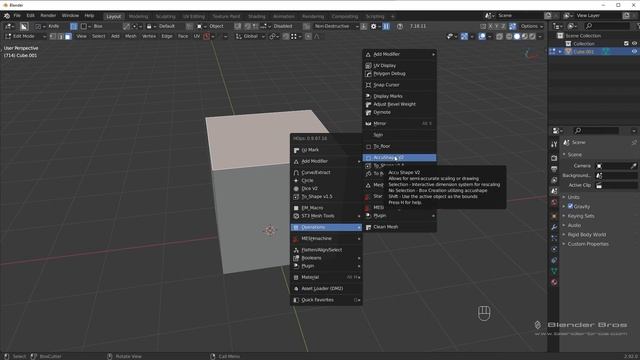Screen dimensions: 640x360
Task: Toggle show gizmo button
Action: pyautogui.click(x=464, y=36)
